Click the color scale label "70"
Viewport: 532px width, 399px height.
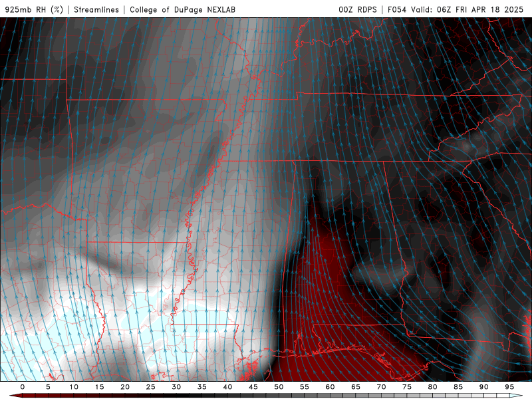coord(381,387)
